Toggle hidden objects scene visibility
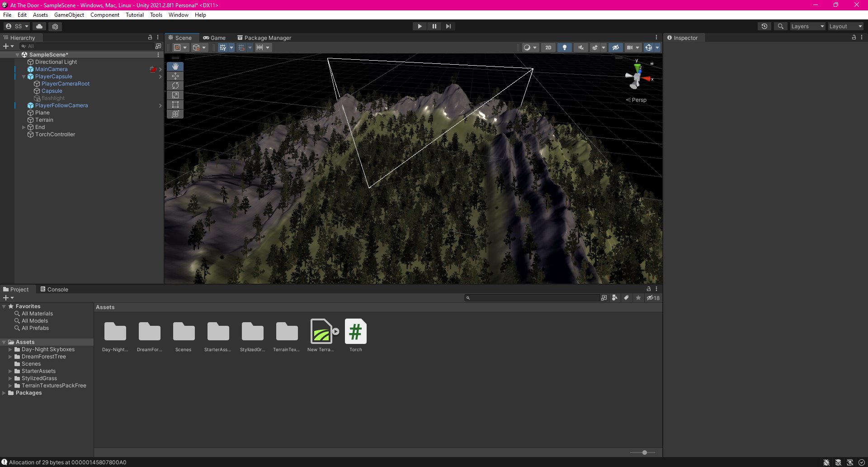The image size is (868, 467). 615,48
